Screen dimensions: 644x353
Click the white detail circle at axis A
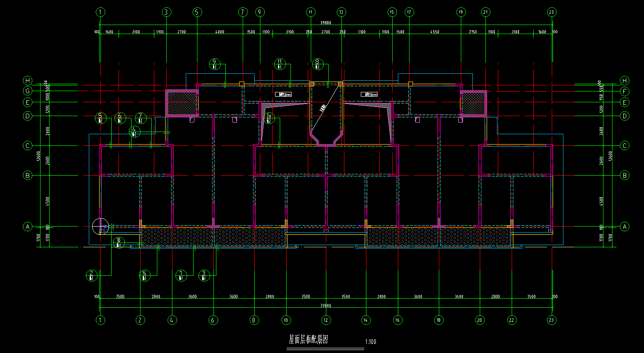[100, 226]
